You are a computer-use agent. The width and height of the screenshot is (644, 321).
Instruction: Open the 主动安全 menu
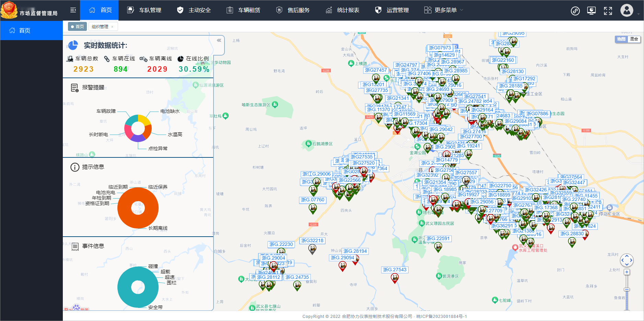click(194, 10)
